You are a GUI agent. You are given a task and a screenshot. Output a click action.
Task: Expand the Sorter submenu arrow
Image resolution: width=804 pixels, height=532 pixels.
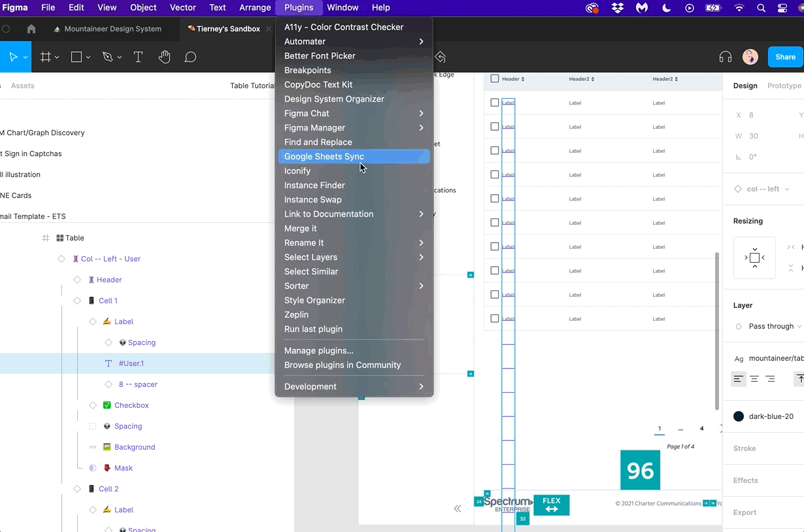pyautogui.click(x=421, y=286)
